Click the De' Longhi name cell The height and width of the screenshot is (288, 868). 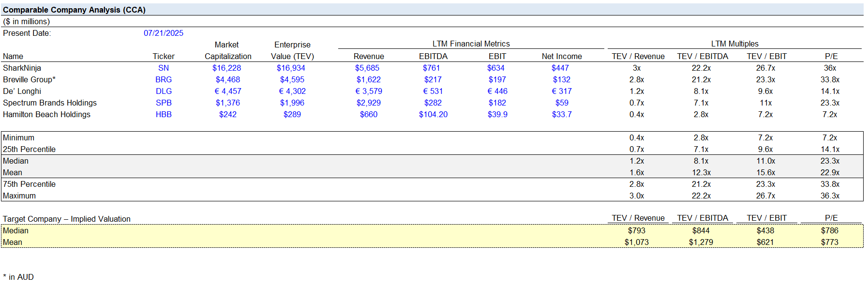(x=22, y=91)
